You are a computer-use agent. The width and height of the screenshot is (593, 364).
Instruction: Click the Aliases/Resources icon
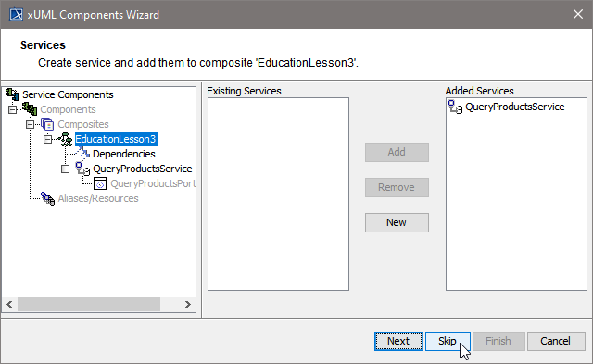tap(47, 198)
